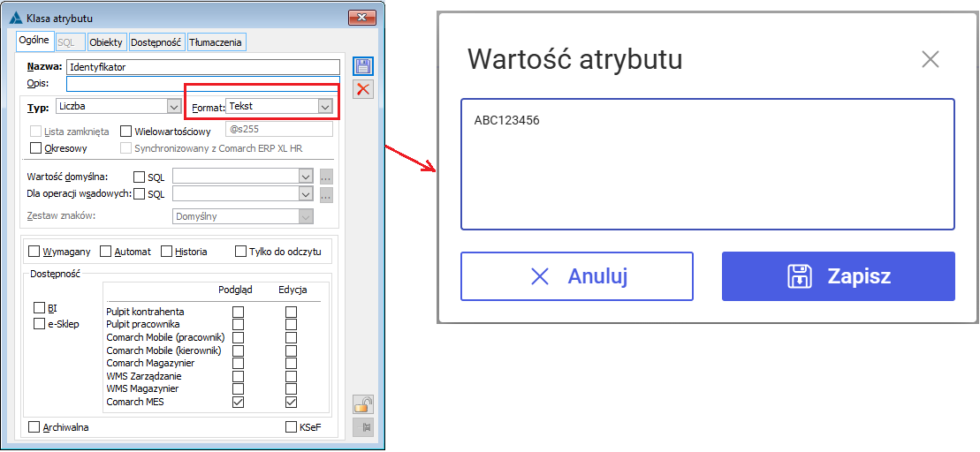
Task: Check the BI availability checkbox
Action: (40, 308)
